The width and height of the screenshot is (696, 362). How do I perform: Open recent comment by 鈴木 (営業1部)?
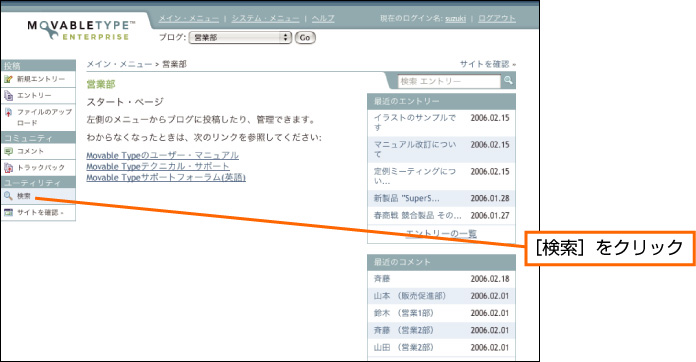click(403, 313)
